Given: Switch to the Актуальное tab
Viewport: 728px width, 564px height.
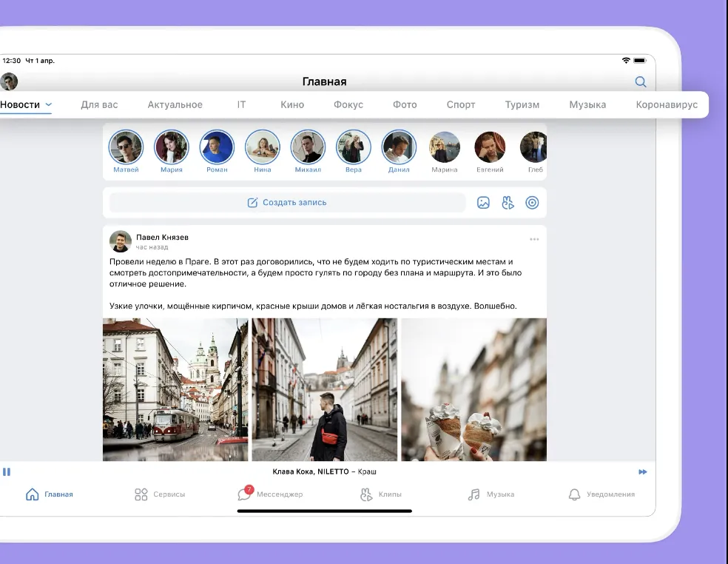Looking at the screenshot, I should click(x=175, y=104).
